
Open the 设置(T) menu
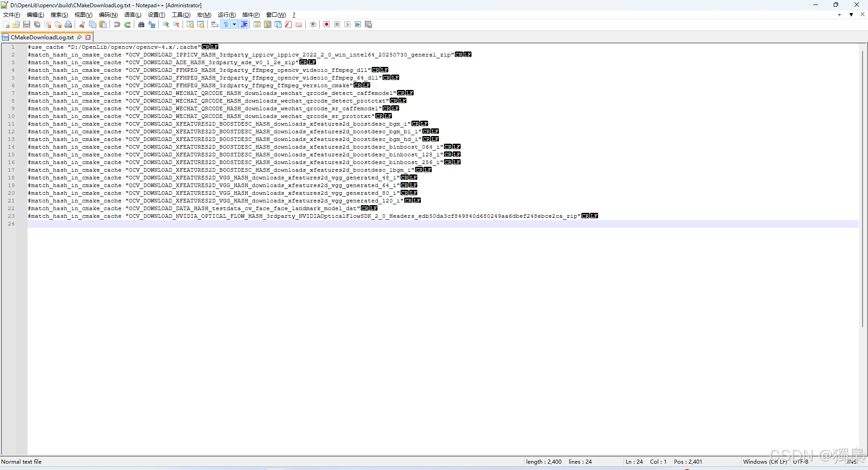coord(156,15)
